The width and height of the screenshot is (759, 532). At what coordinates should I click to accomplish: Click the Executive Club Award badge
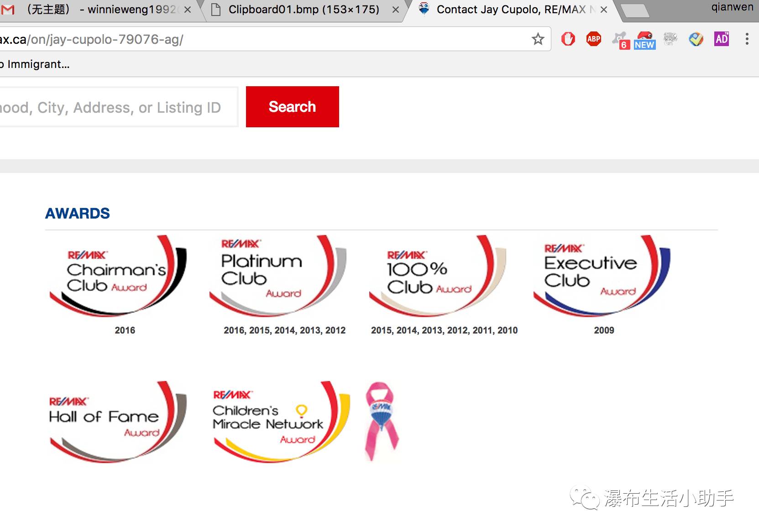click(602, 276)
